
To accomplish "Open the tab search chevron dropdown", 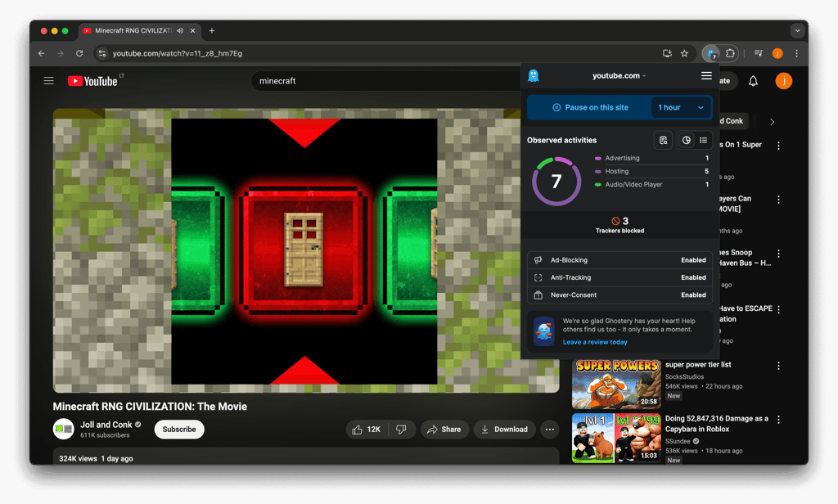I will (797, 31).
